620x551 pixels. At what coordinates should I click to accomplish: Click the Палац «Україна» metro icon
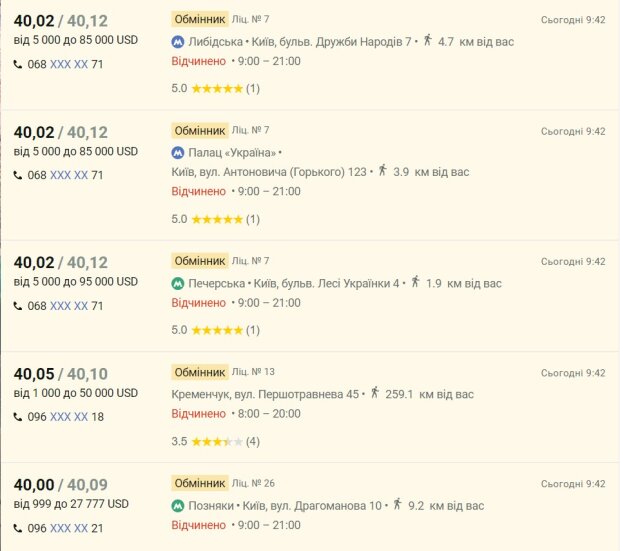(178, 153)
